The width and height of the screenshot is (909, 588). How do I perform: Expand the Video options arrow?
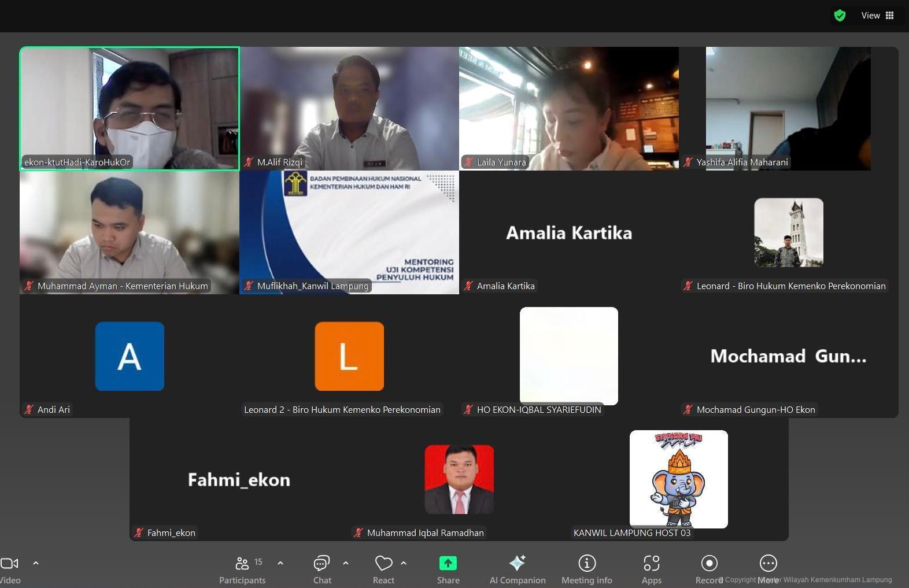coord(36,563)
